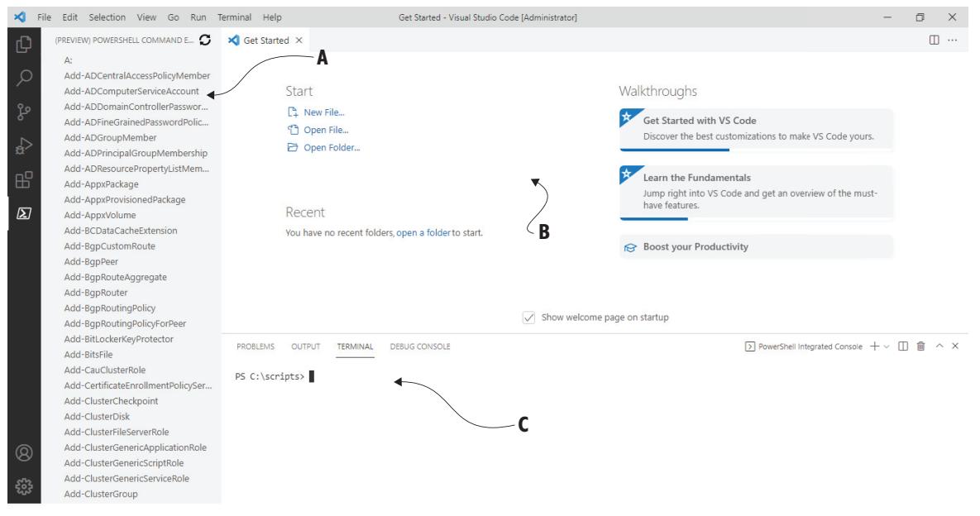Screen dimensions: 980x516
Task: Open Get Started with VS Code walkthrough
Action: pos(756,129)
